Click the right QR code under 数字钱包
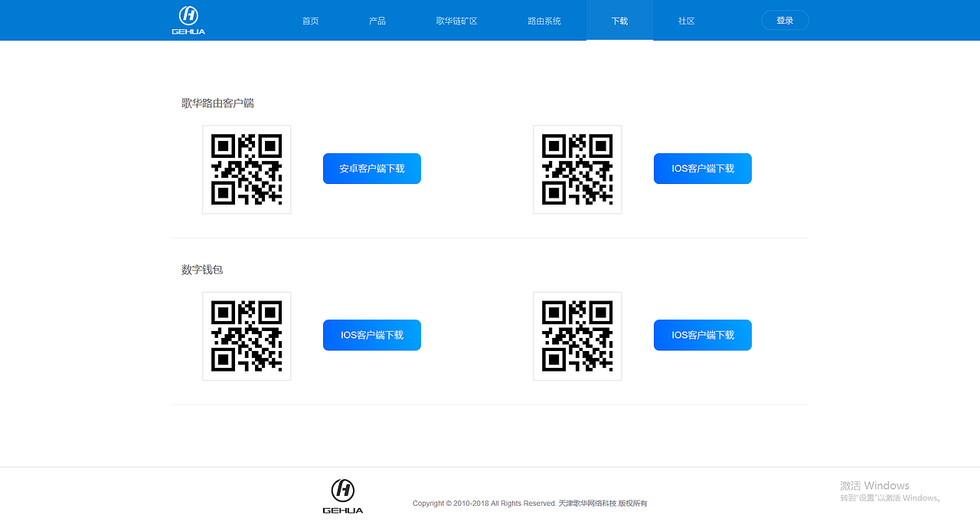 [x=577, y=336]
